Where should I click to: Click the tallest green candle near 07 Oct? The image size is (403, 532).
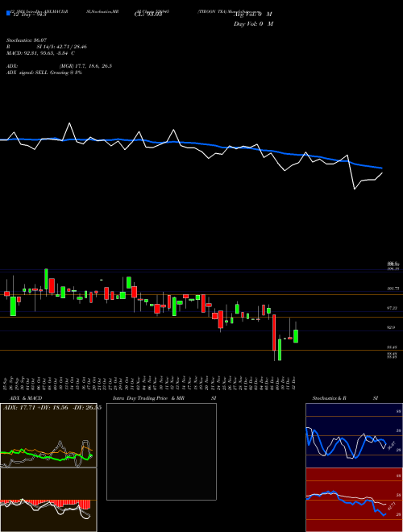tap(46, 279)
